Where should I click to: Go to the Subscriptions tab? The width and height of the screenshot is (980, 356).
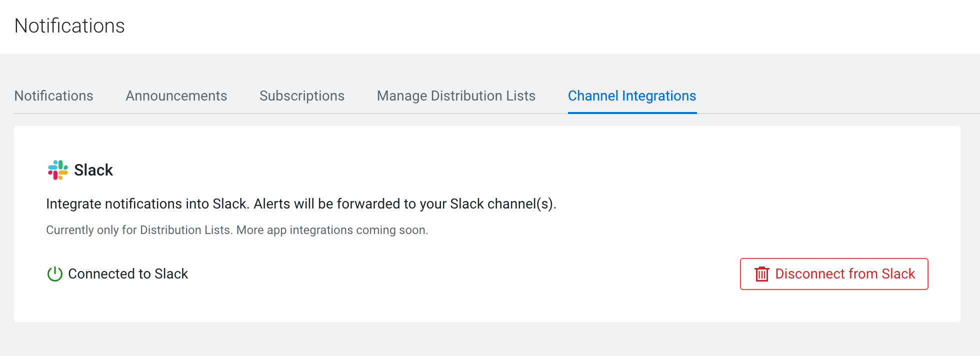[x=301, y=96]
